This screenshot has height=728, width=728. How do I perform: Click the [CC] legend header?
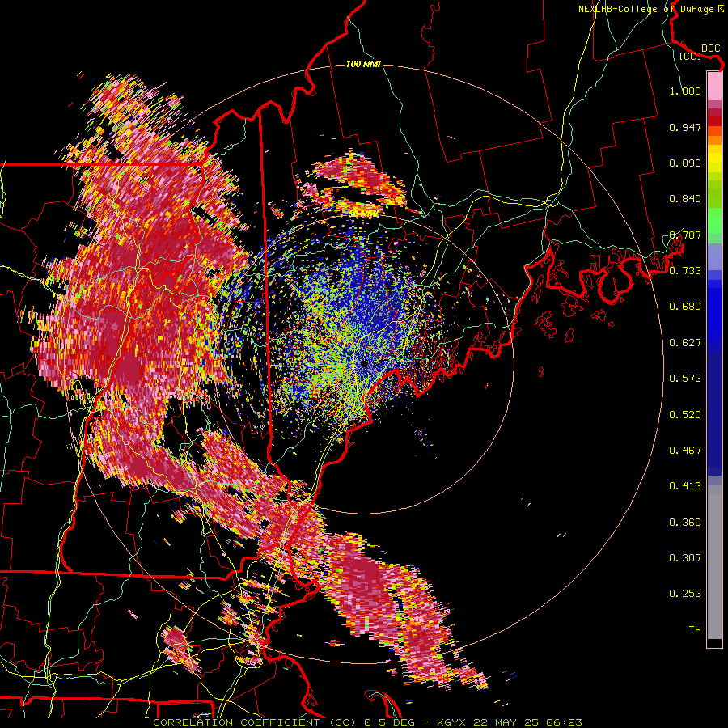690,56
